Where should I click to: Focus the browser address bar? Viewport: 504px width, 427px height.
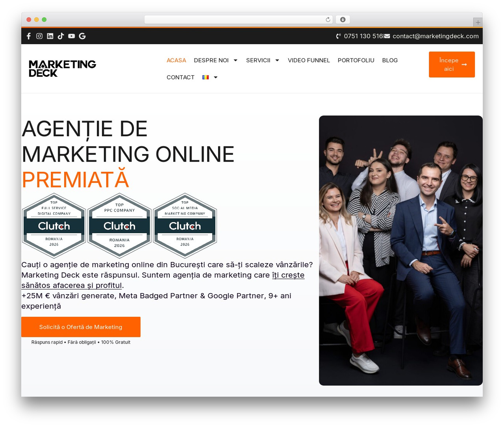point(239,20)
